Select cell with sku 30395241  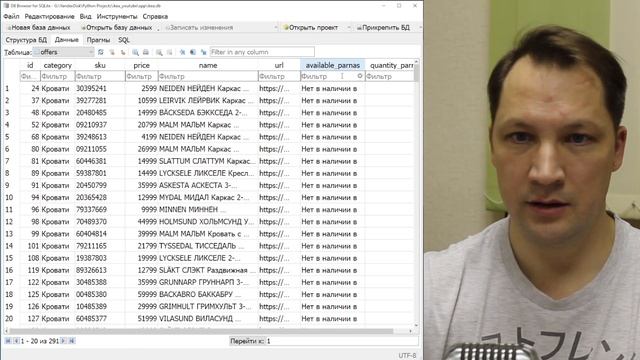[100, 89]
